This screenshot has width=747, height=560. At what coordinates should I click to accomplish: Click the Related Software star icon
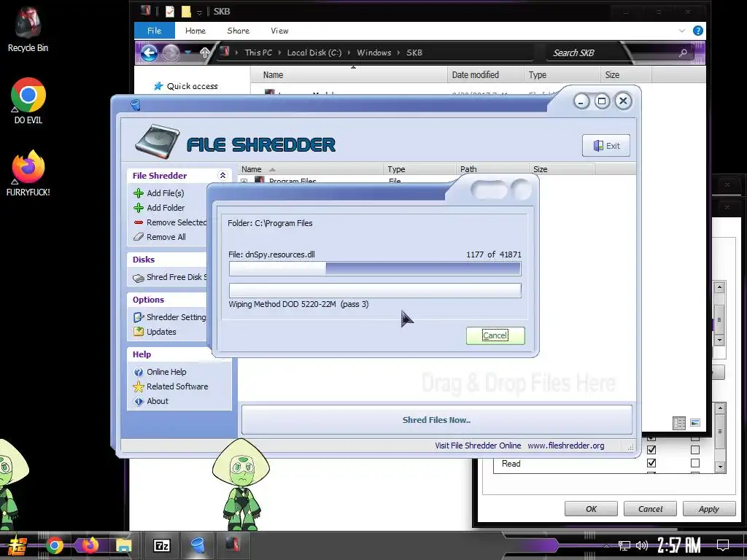click(x=139, y=386)
